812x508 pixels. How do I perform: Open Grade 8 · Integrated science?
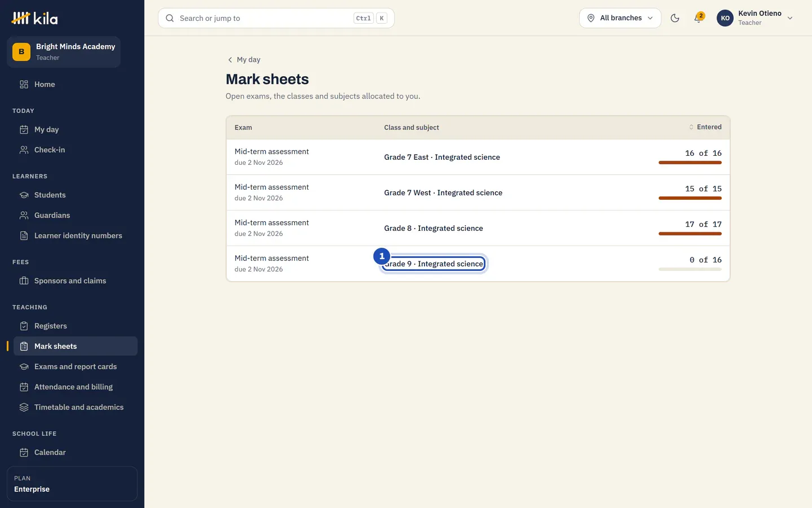pos(434,228)
